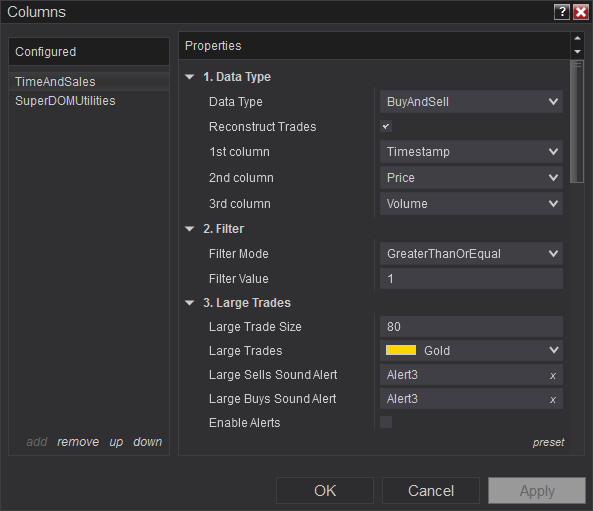Image resolution: width=593 pixels, height=511 pixels.
Task: Close the Columns dialog window
Action: (581, 12)
